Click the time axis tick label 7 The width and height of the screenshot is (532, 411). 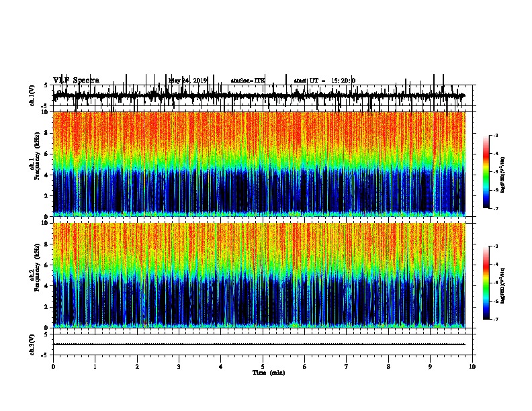[347, 367]
